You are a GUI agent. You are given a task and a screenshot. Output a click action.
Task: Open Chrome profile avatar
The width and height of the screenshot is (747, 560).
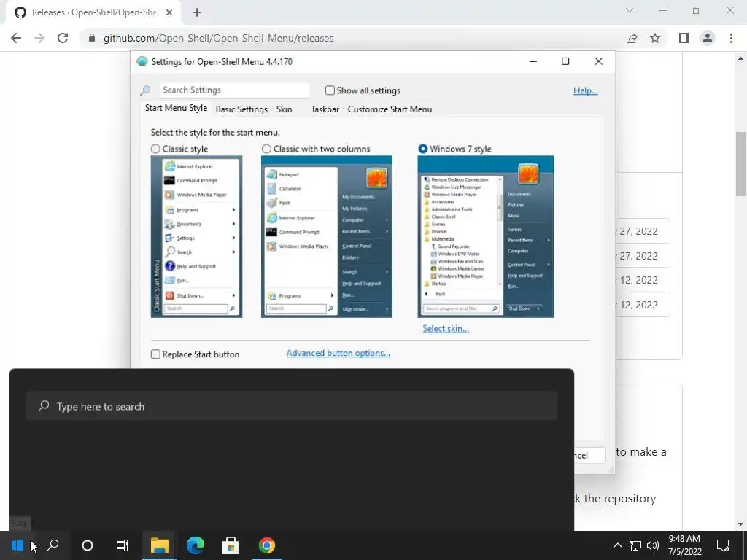click(x=708, y=38)
